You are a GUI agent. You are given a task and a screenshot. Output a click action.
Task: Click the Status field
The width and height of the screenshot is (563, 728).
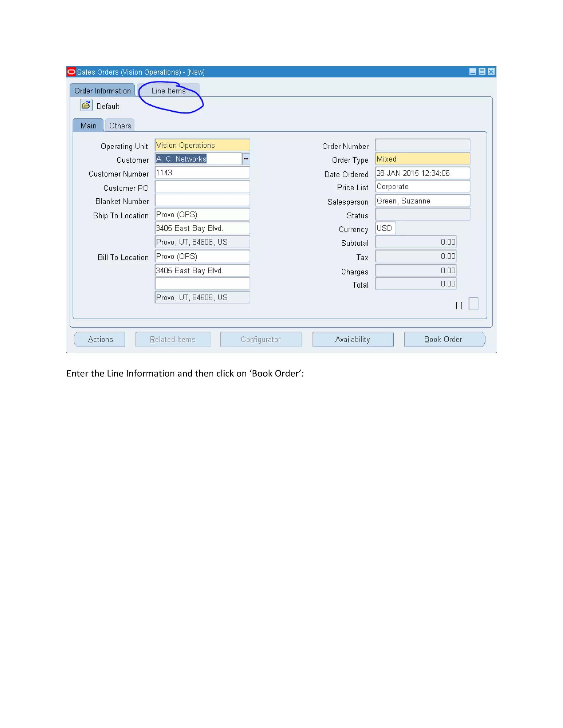[x=423, y=214]
